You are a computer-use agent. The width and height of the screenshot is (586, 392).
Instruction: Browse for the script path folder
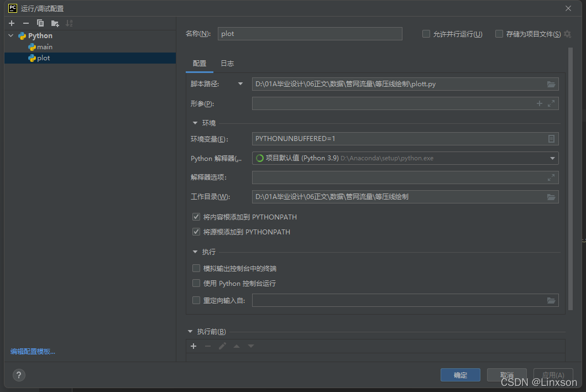pos(551,84)
